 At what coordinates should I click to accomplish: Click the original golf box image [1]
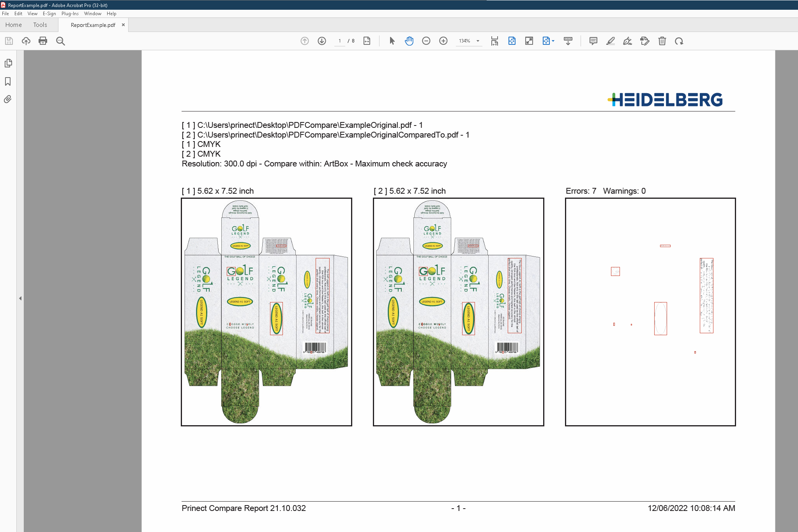click(267, 312)
